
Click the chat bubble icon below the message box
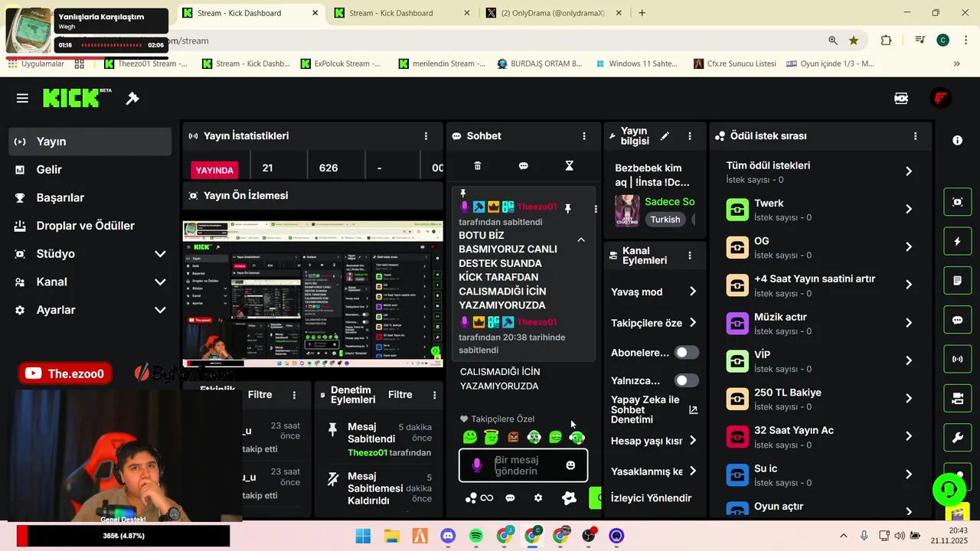pos(510,498)
